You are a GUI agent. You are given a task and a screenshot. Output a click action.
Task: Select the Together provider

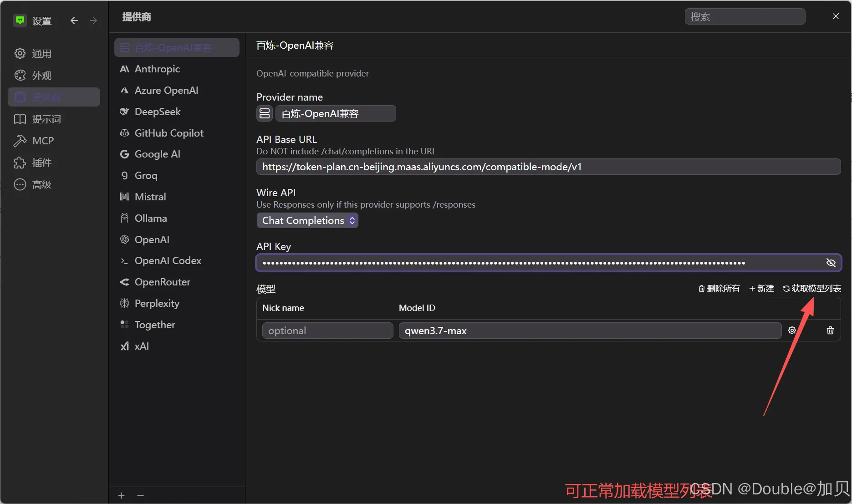pyautogui.click(x=177, y=325)
